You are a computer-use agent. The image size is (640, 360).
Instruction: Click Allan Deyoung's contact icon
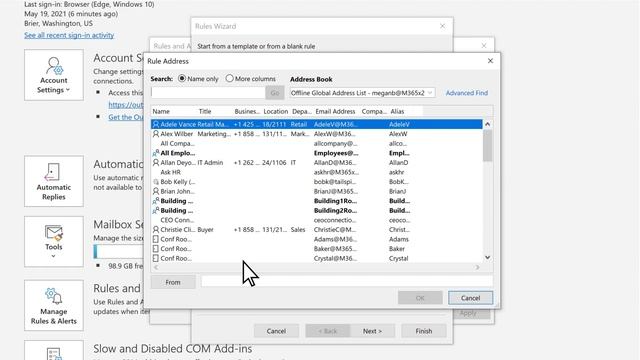coord(156,162)
